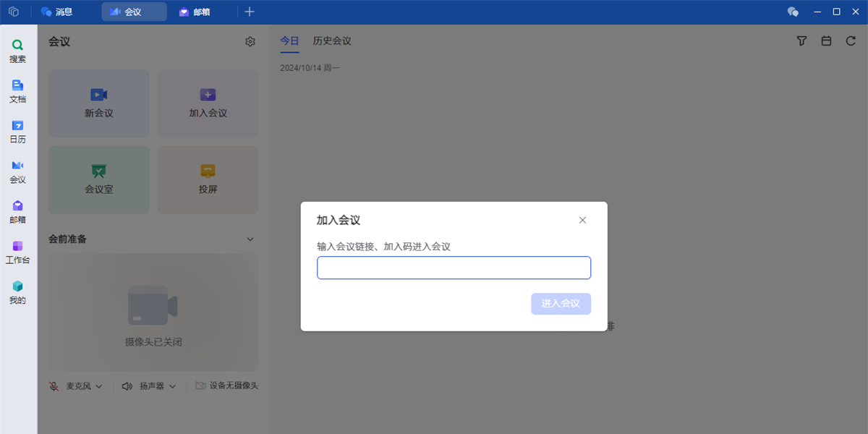Click the meeting link input field
The height and width of the screenshot is (434, 868).
[x=454, y=268]
